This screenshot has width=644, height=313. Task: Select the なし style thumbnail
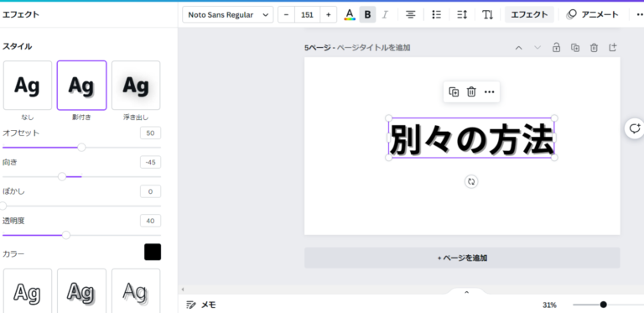28,86
